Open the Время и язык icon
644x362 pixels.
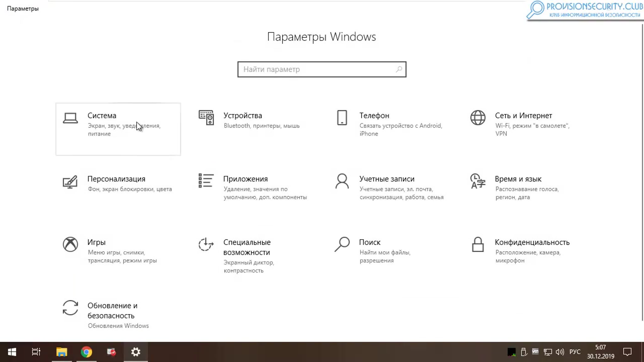(478, 181)
